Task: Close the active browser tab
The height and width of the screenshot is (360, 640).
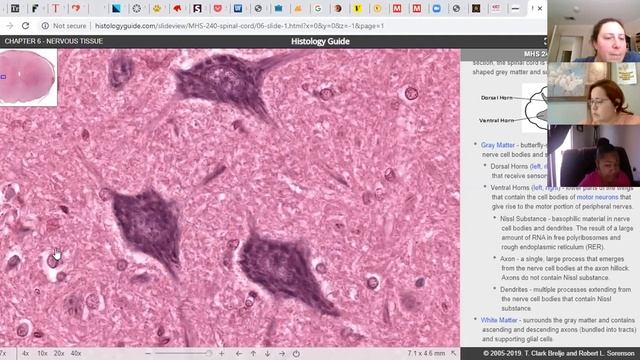Action: pos(540,8)
